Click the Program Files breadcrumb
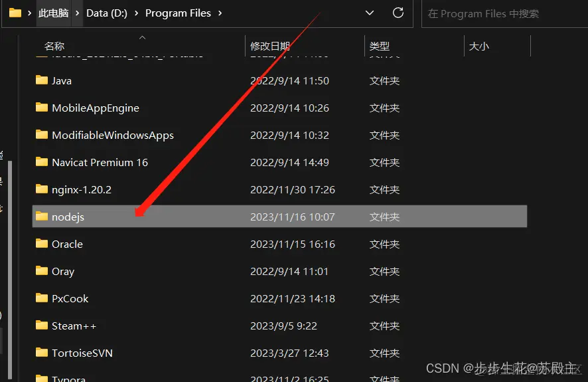 point(178,13)
